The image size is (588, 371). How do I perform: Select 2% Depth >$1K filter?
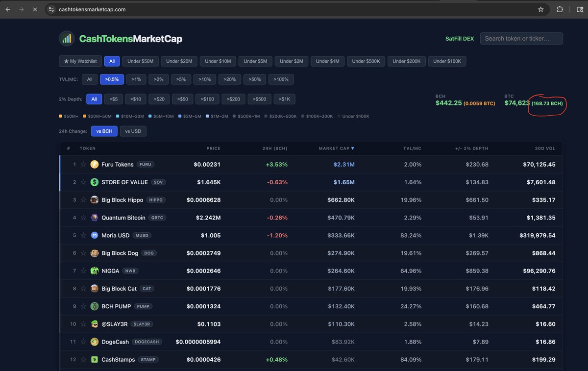pyautogui.click(x=285, y=99)
